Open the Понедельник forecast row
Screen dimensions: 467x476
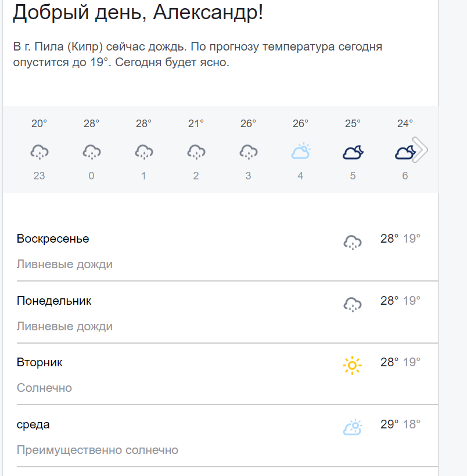221,313
